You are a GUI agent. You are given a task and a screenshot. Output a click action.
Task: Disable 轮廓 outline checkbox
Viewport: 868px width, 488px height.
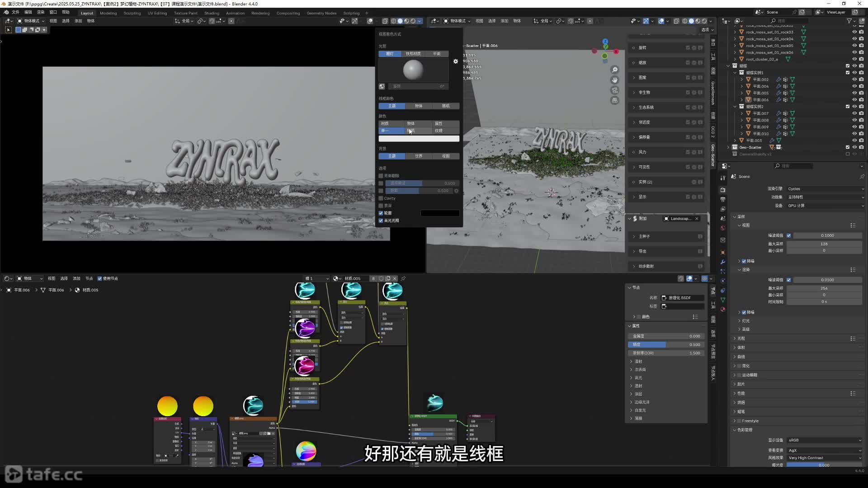[x=381, y=213]
